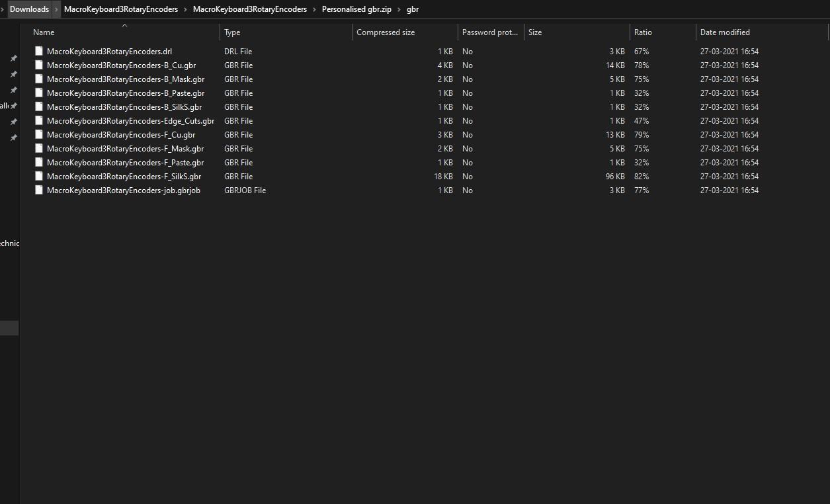Image resolution: width=830 pixels, height=504 pixels.
Task: Select the file name MacroKeyboard3RotaryEncoders-Edge_Cuts.gbr
Action: [x=130, y=120]
